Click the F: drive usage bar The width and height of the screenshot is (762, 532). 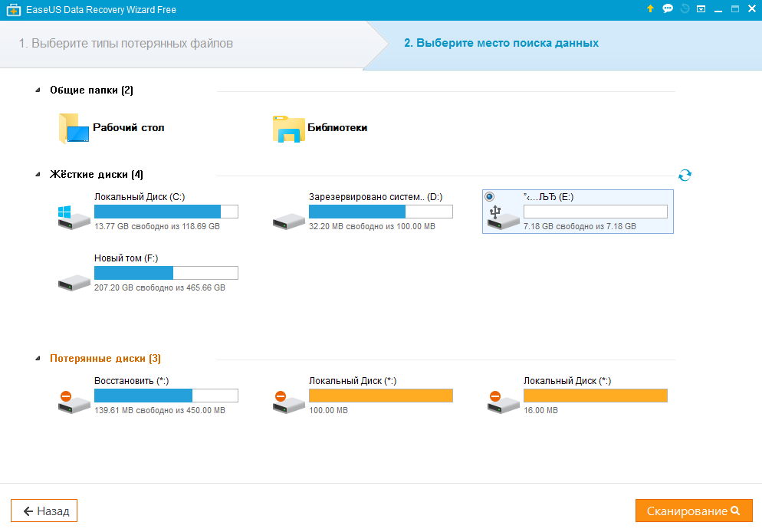pos(166,273)
